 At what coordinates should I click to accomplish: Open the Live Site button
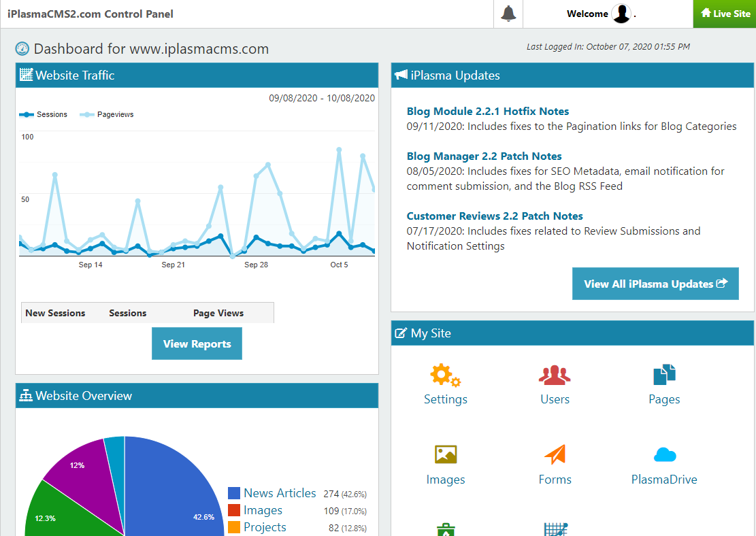pos(725,14)
